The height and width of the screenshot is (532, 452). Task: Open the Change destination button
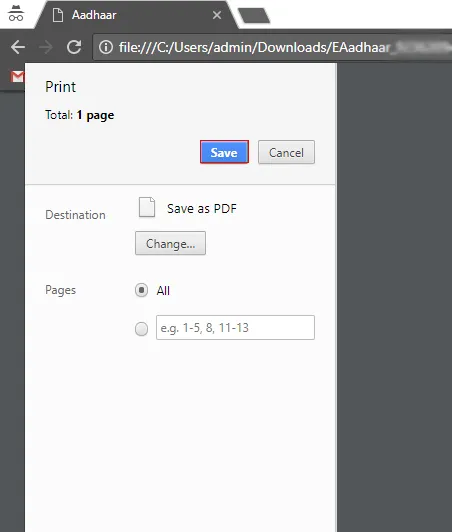click(x=170, y=243)
